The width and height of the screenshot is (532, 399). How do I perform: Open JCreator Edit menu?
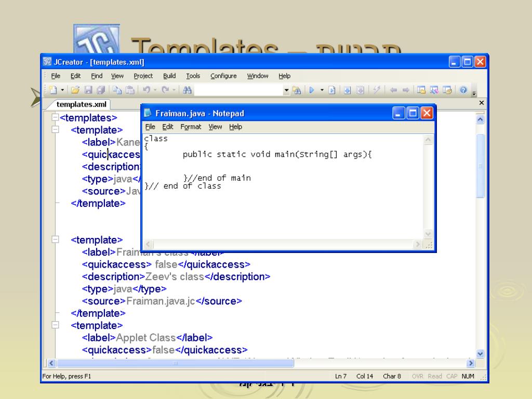(75, 76)
